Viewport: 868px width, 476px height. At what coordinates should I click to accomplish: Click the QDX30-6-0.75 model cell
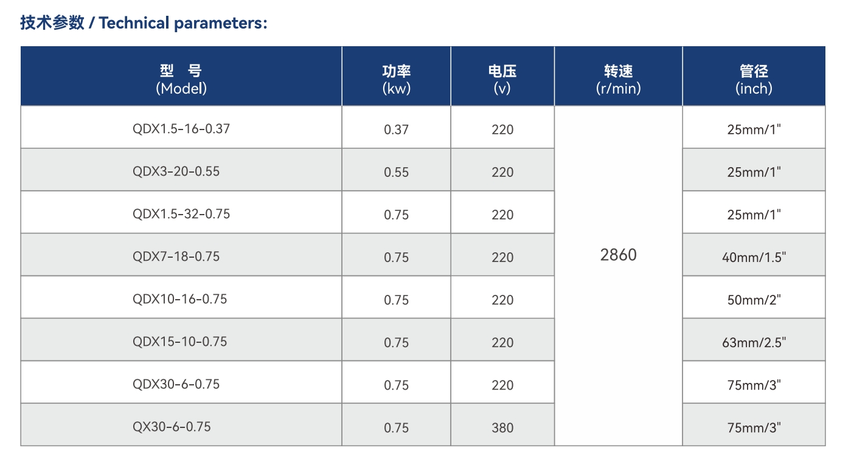click(176, 384)
